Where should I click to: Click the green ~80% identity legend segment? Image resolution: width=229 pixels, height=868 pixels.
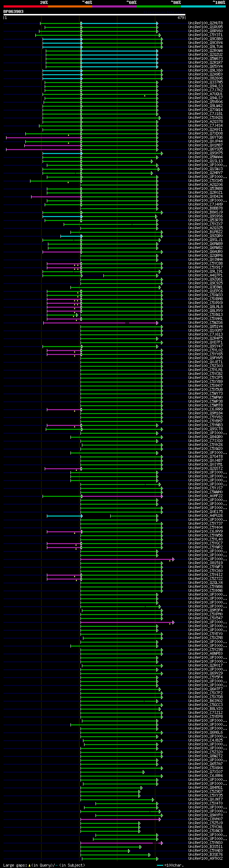(x=159, y=6)
